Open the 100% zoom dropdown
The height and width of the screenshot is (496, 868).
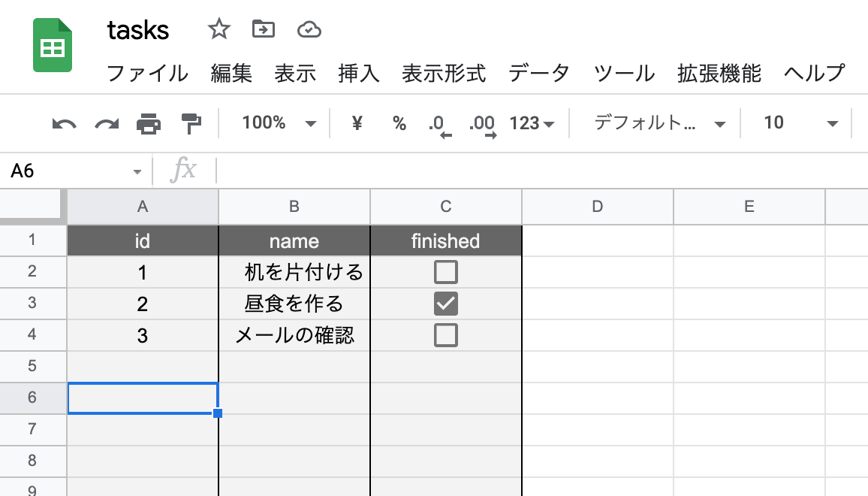click(x=279, y=123)
